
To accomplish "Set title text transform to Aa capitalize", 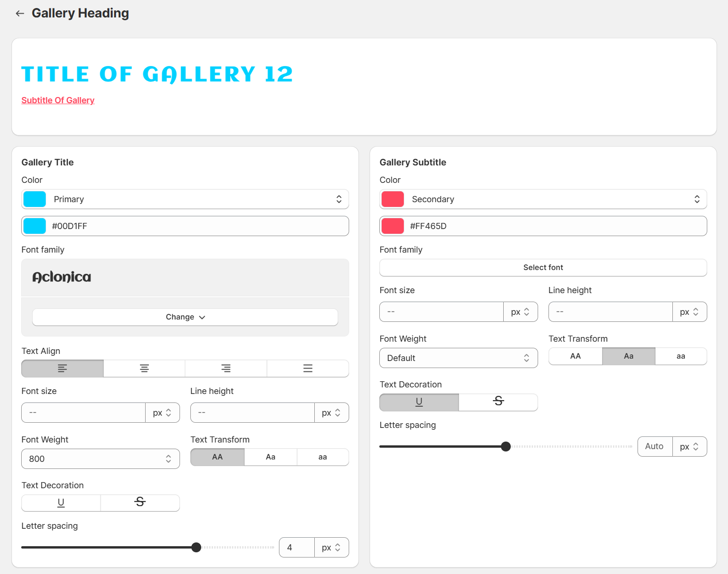I will (x=270, y=457).
